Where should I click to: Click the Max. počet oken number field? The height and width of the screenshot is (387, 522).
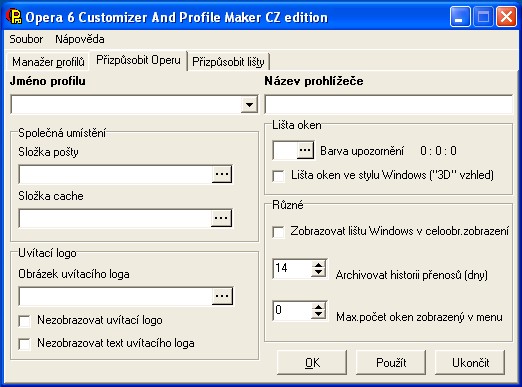(x=293, y=311)
